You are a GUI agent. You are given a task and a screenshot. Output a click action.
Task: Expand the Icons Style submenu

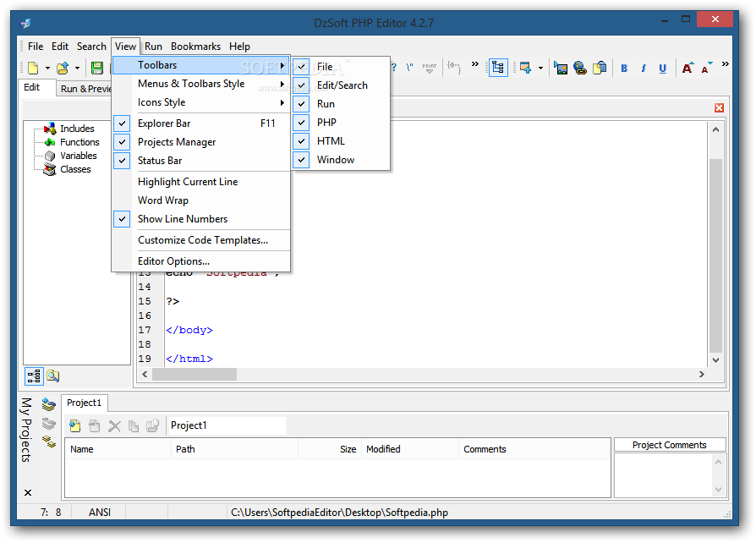coord(201,102)
